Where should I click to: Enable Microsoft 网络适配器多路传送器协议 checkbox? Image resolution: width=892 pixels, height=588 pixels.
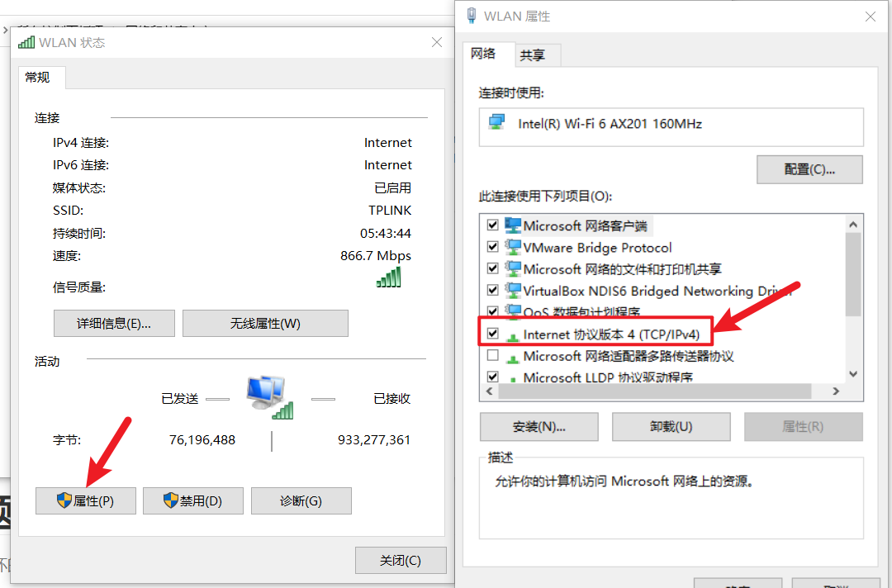pyautogui.click(x=492, y=355)
